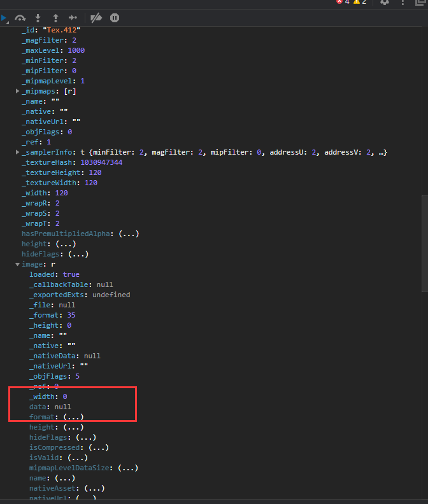
Task: Select the _nativeData: null row
Action: point(65,356)
